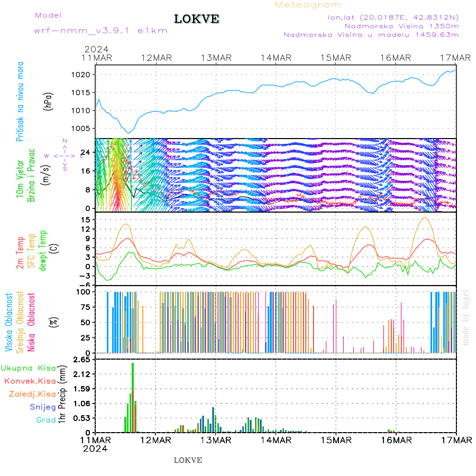Click 15MAR date above the pressure chart
The image size is (476, 476).
tap(336, 58)
